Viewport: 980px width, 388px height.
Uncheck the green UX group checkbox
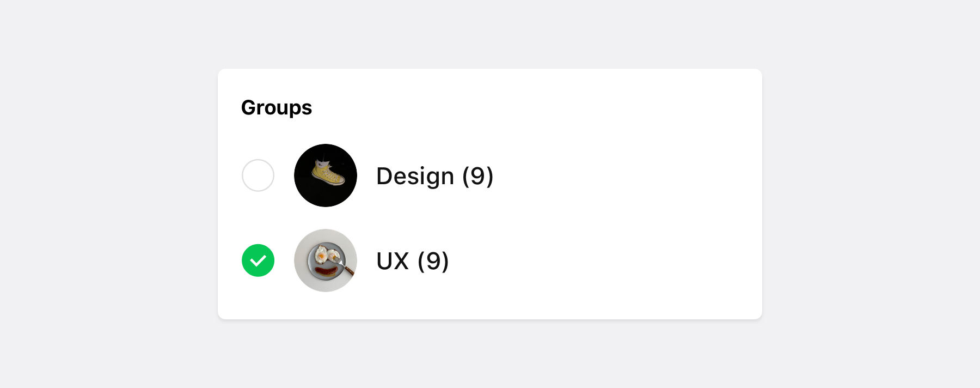click(x=258, y=260)
